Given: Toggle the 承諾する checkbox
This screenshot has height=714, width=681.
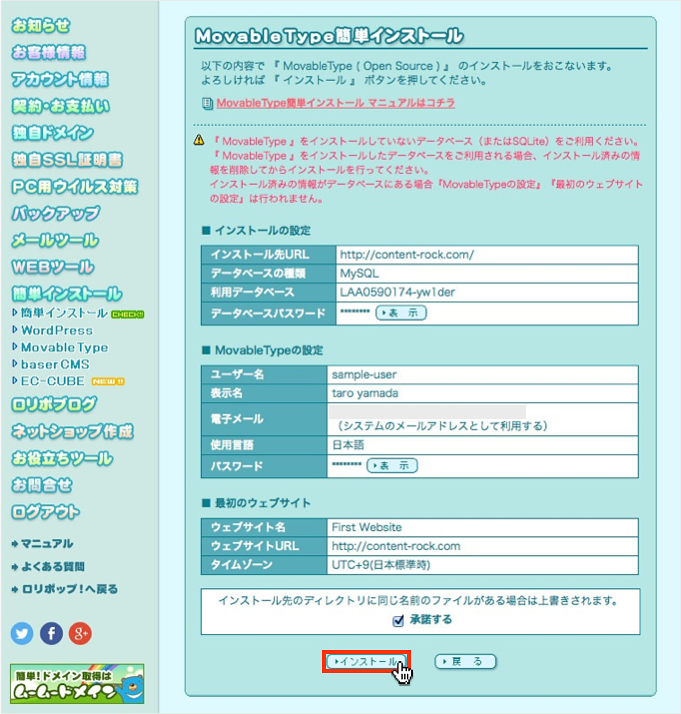Looking at the screenshot, I should click(x=398, y=620).
